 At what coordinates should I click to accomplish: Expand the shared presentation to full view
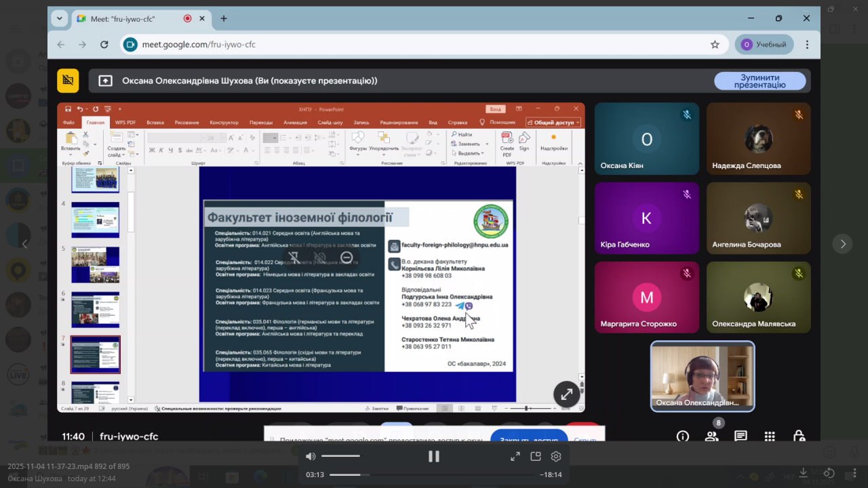[566, 394]
